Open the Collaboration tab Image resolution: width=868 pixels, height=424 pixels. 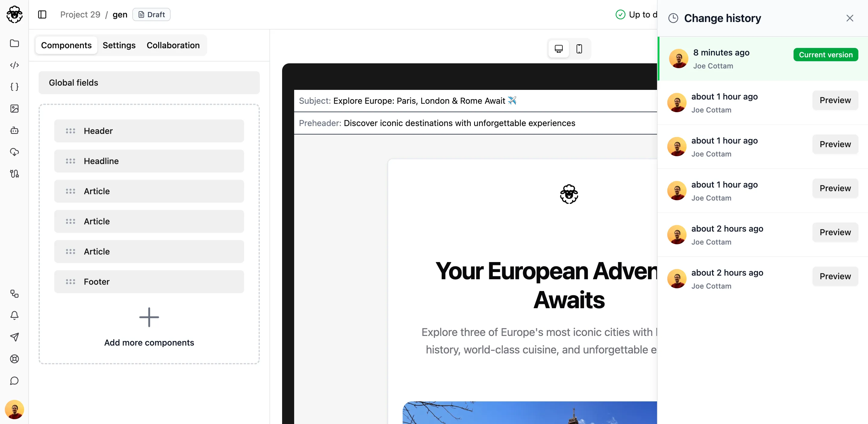coord(173,45)
